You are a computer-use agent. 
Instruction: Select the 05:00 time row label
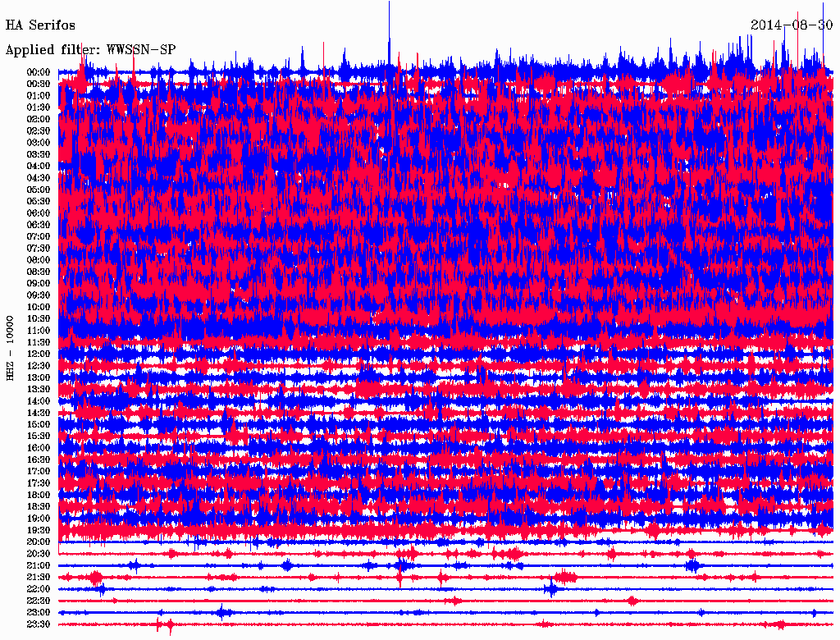pos(39,190)
